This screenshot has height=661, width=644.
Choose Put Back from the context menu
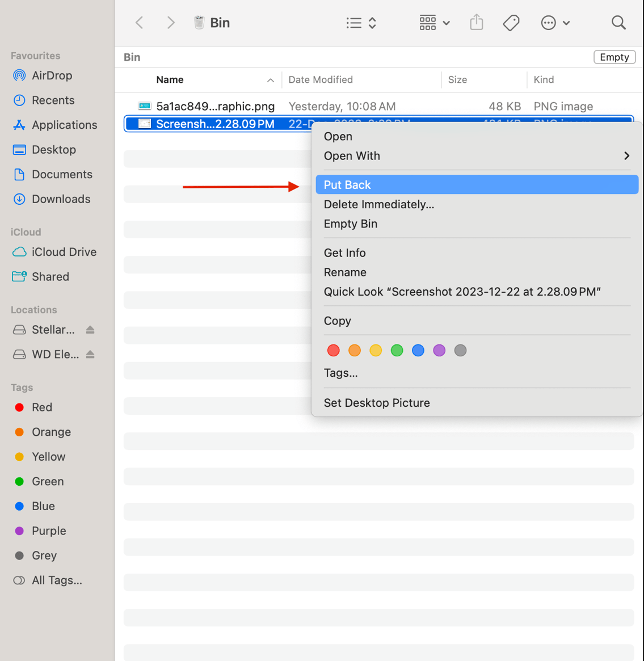tap(347, 185)
